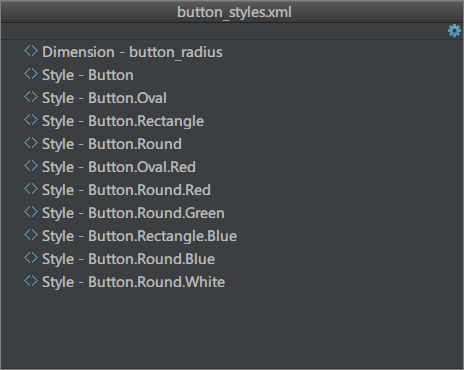
Task: Click the tag icon beside Button.Round.Red
Action: coord(31,189)
